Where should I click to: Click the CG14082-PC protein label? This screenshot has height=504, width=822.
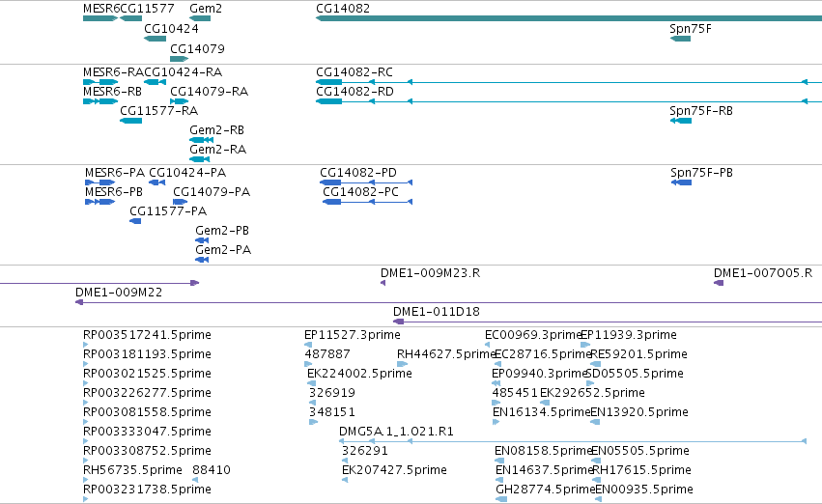(x=360, y=192)
